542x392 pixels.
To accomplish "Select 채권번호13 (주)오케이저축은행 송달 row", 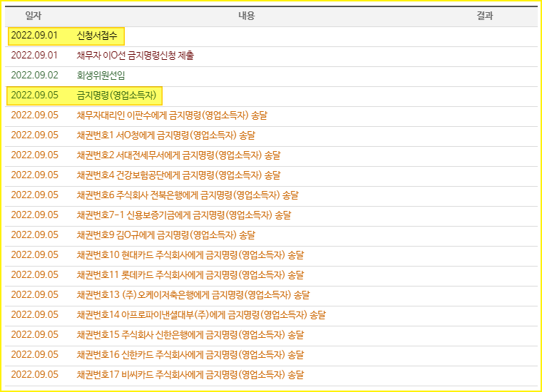I will pos(193,295).
